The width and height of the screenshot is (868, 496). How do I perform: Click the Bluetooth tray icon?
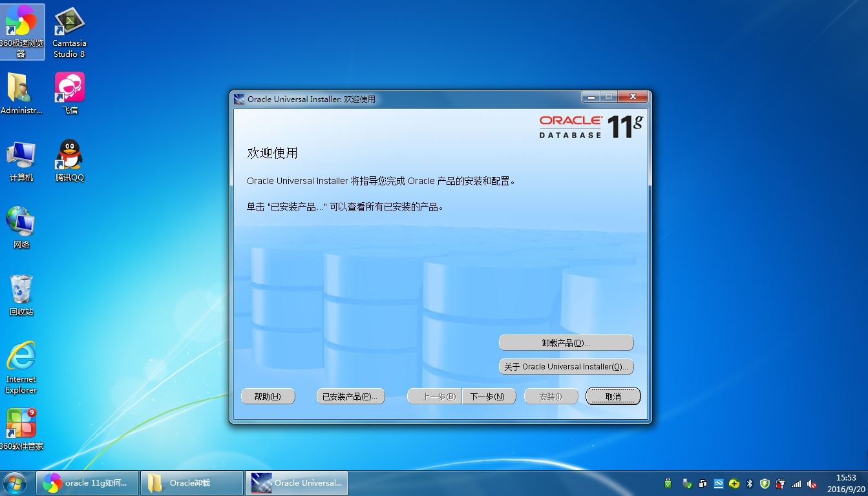(750, 484)
